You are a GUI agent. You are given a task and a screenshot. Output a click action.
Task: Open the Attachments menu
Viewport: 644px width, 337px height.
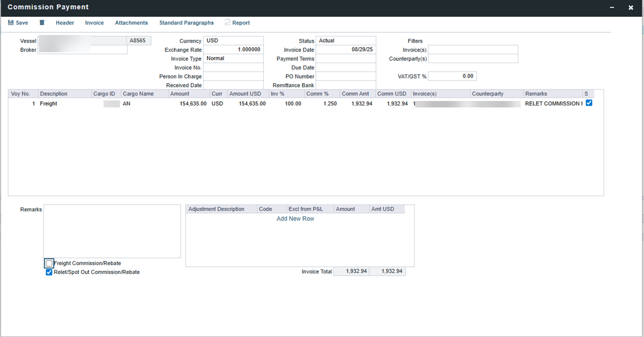point(131,23)
